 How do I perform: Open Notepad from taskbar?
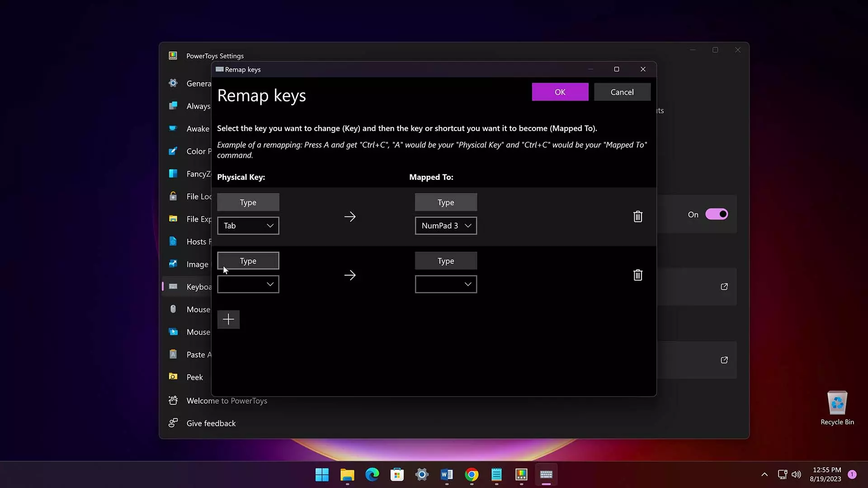point(496,474)
